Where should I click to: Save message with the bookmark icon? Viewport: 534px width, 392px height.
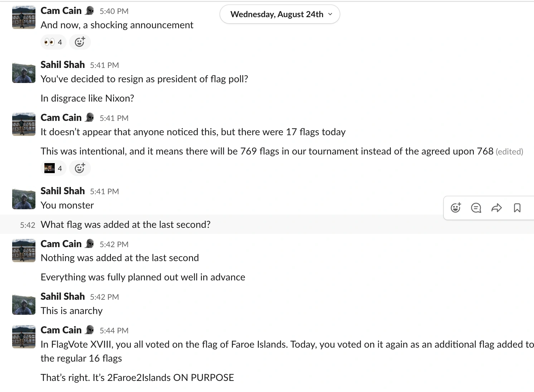point(517,208)
